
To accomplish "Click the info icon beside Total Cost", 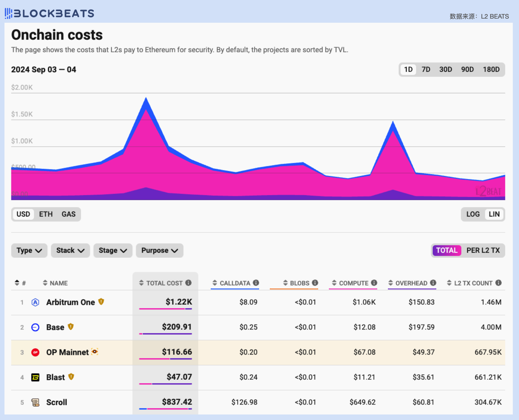I will pyautogui.click(x=189, y=283).
